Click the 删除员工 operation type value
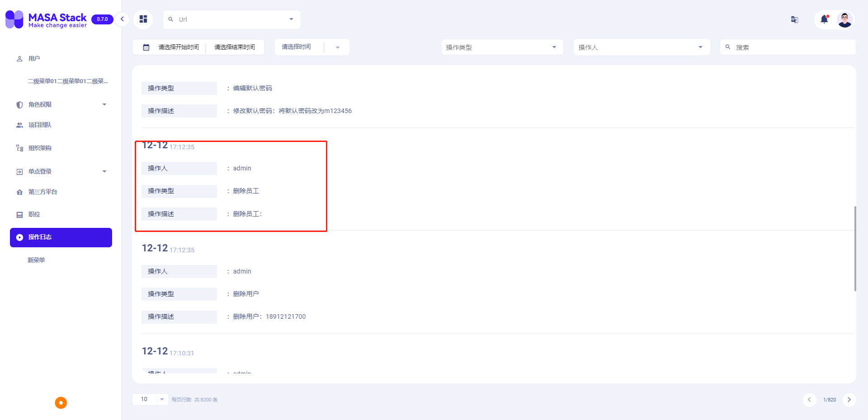The width and height of the screenshot is (868, 420). point(246,191)
